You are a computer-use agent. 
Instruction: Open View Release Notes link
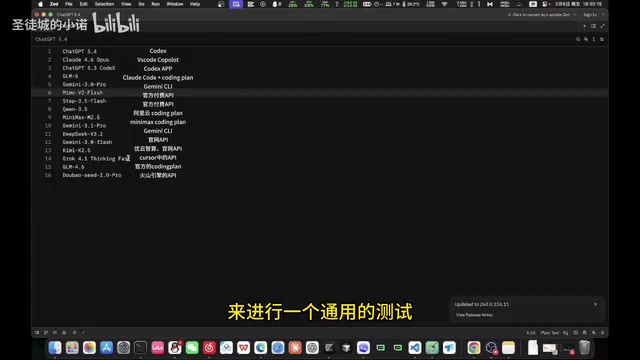474,315
